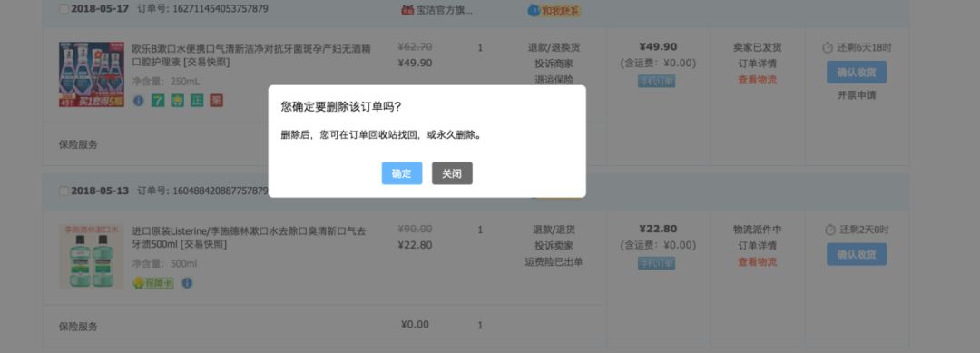Click 开票申请 link
The width and height of the screenshot is (980, 353).
pyautogui.click(x=857, y=95)
